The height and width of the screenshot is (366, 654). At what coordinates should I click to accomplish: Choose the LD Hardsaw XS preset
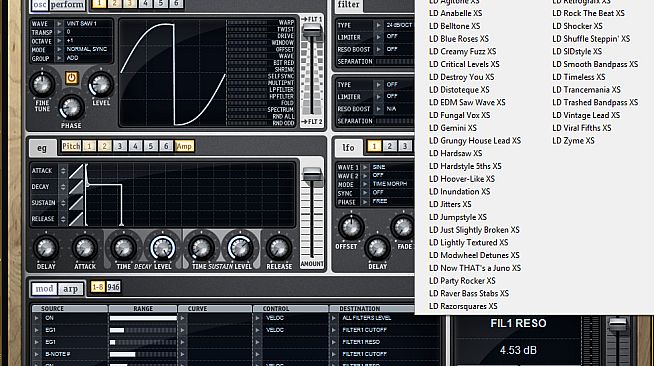click(455, 153)
